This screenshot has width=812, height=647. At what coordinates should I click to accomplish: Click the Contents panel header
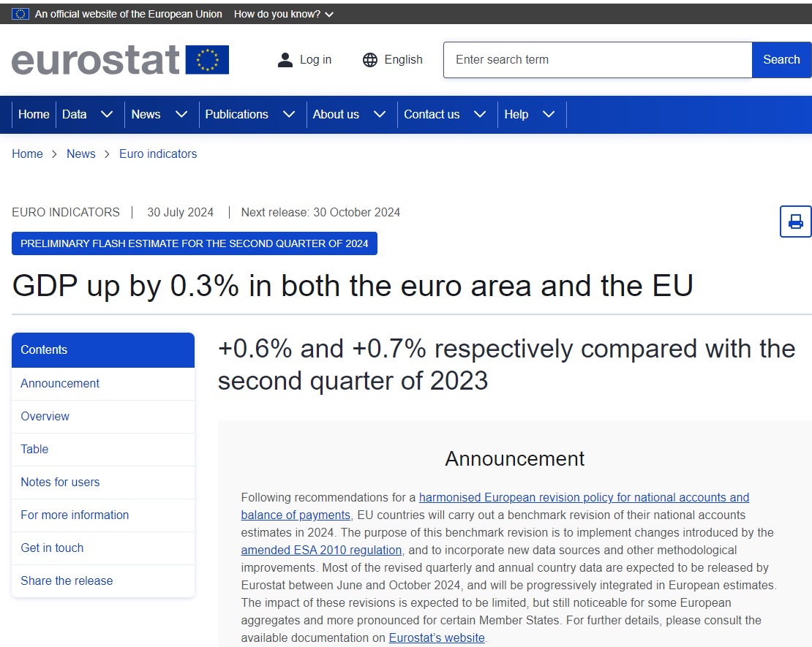pos(103,350)
